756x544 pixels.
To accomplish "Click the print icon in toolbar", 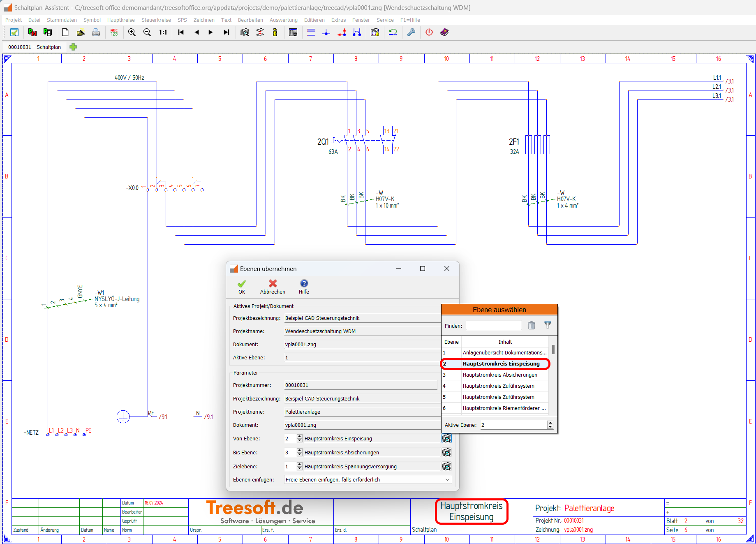I will click(96, 32).
